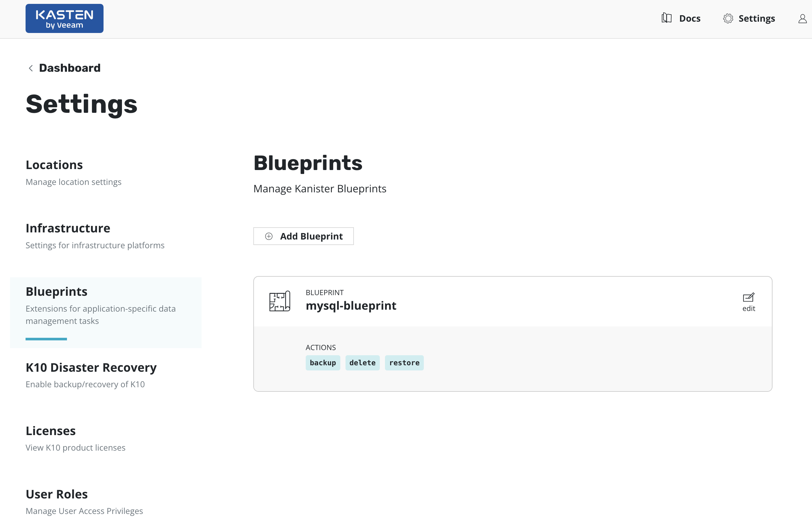Click the mysql-blueprint name
This screenshot has width=812, height=523.
point(351,306)
